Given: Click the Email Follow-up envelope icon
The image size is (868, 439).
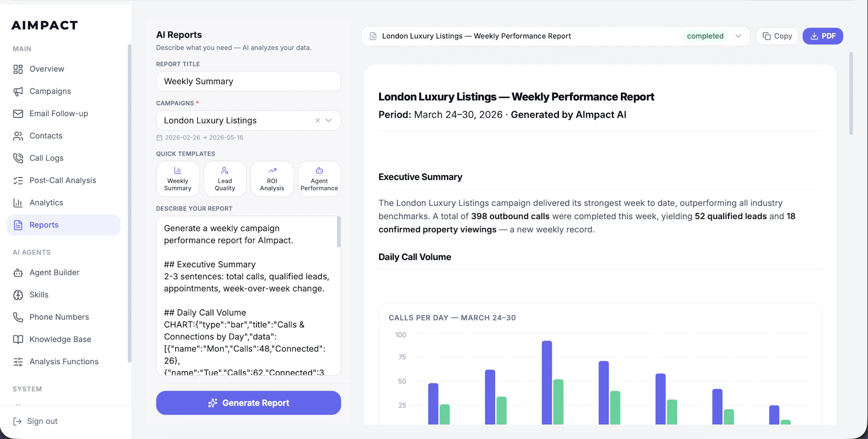Looking at the screenshot, I should 18,114.
